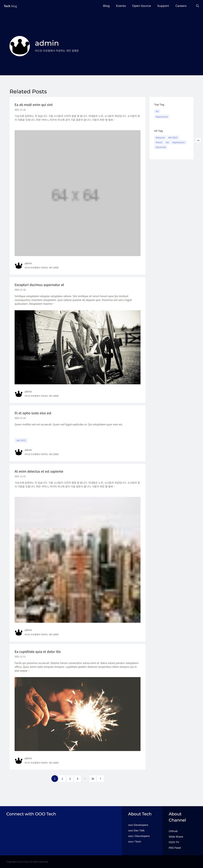Select the #cloud tag in All Tag
This screenshot has width=203, height=868.
159,142
